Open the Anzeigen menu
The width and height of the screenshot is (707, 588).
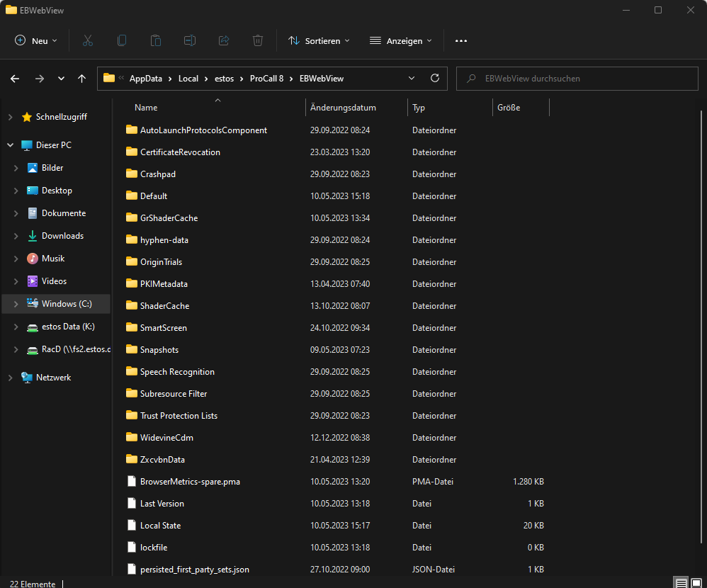coord(401,41)
